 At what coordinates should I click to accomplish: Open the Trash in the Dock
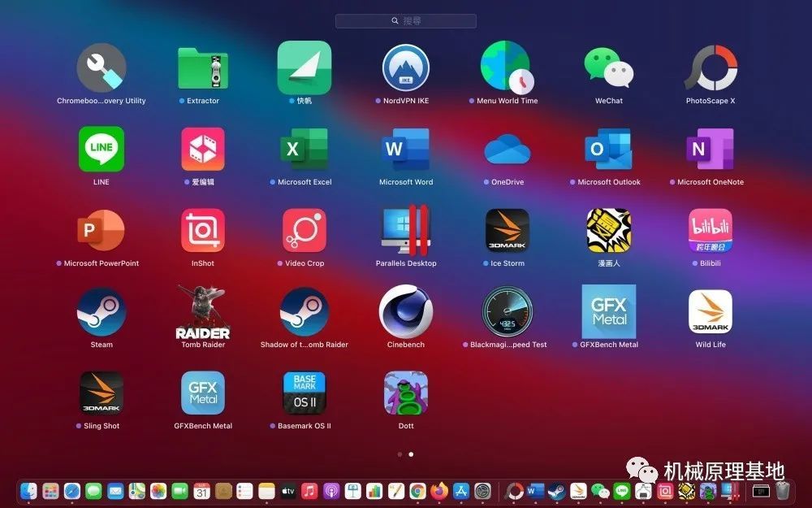pyautogui.click(x=783, y=490)
